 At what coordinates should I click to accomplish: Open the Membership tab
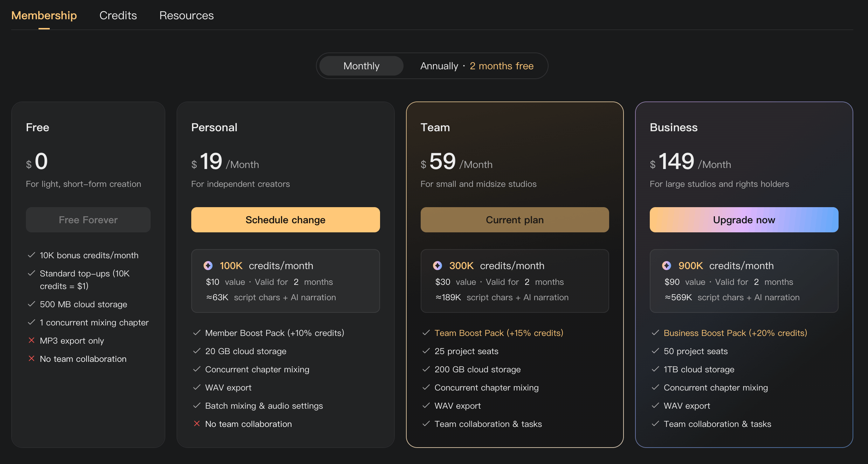coord(44,15)
